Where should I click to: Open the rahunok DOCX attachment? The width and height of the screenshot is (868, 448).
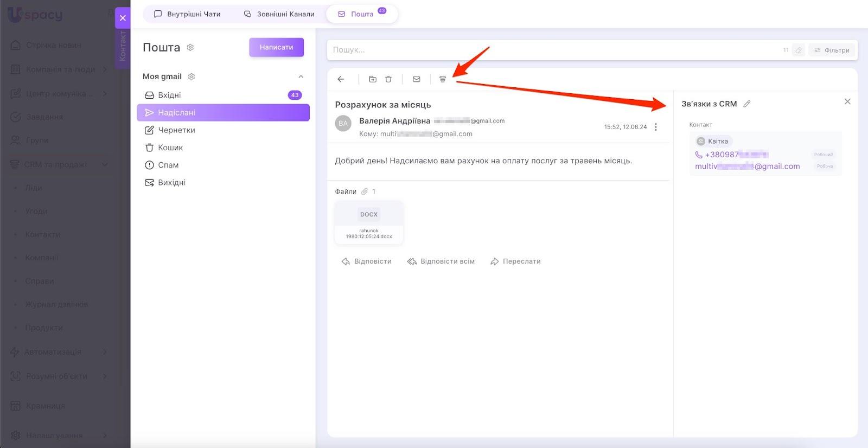(369, 222)
